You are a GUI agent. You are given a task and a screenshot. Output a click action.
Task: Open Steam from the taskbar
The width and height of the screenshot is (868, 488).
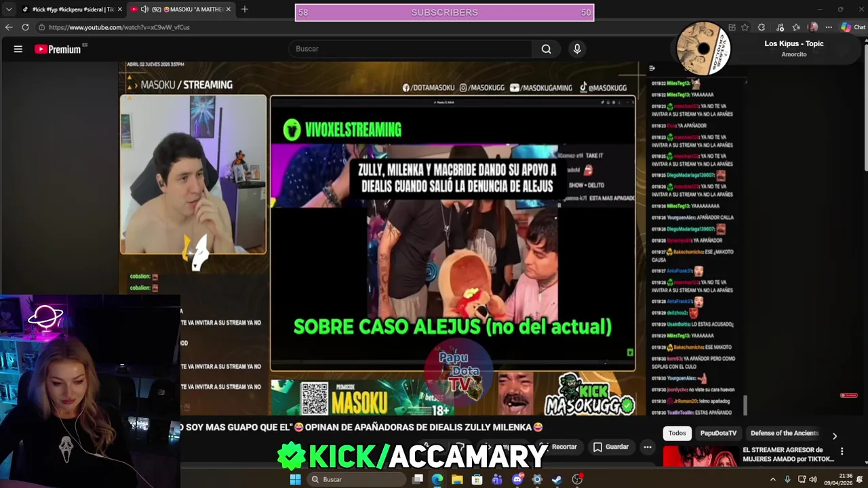[557, 479]
